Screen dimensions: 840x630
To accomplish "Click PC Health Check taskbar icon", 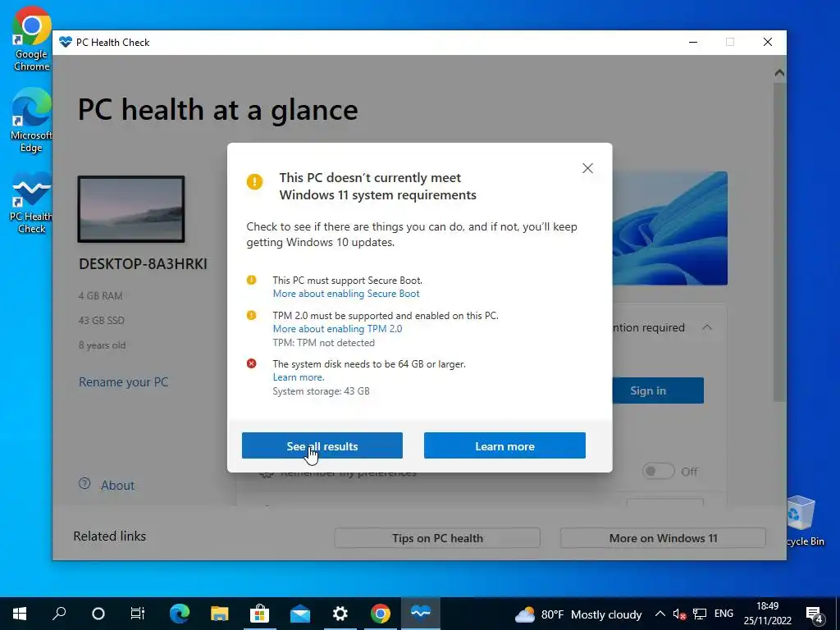I will 421,614.
